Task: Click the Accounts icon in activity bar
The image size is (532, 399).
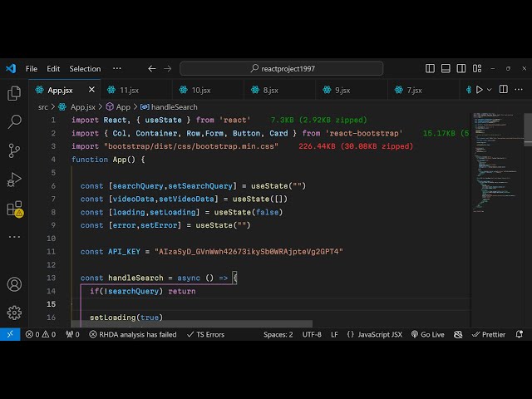Action: pos(14,284)
